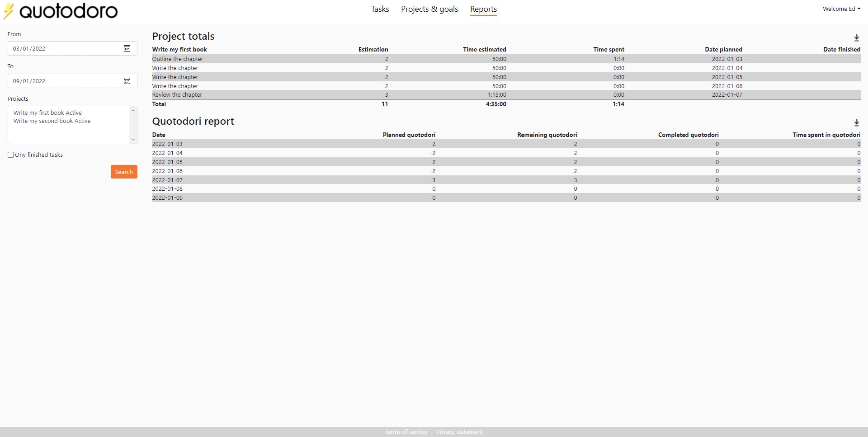The width and height of the screenshot is (868, 437).
Task: Click the Project totals heading
Action: [183, 36]
